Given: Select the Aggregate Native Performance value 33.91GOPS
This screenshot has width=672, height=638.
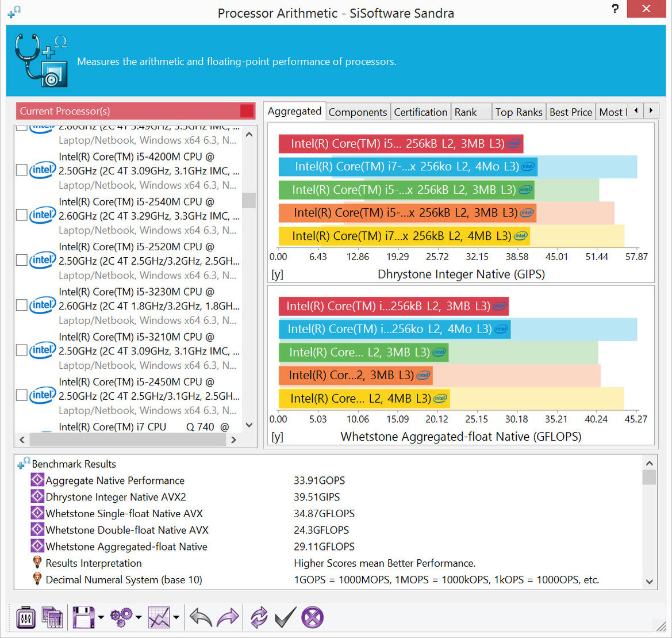Looking at the screenshot, I should tap(319, 480).
